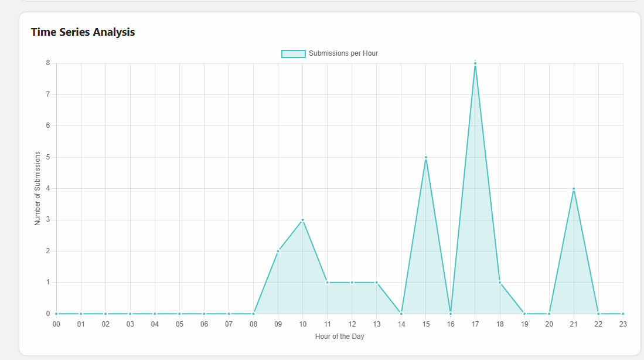Toggle the dip point at hour 16
This screenshot has height=360, width=644.
[x=451, y=313]
